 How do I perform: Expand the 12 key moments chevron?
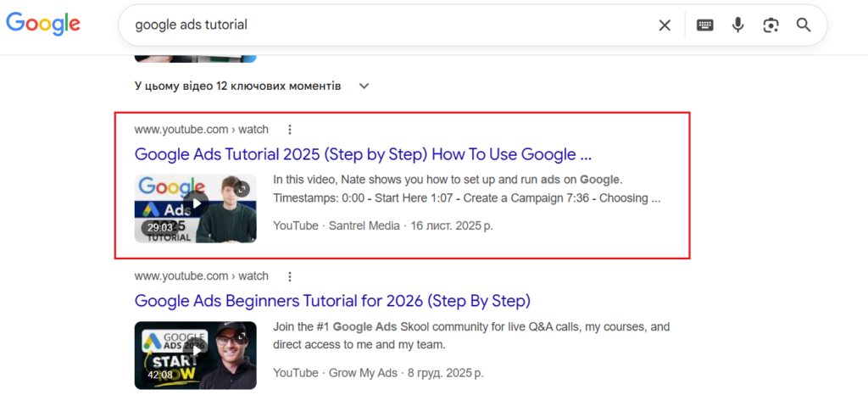tap(364, 86)
